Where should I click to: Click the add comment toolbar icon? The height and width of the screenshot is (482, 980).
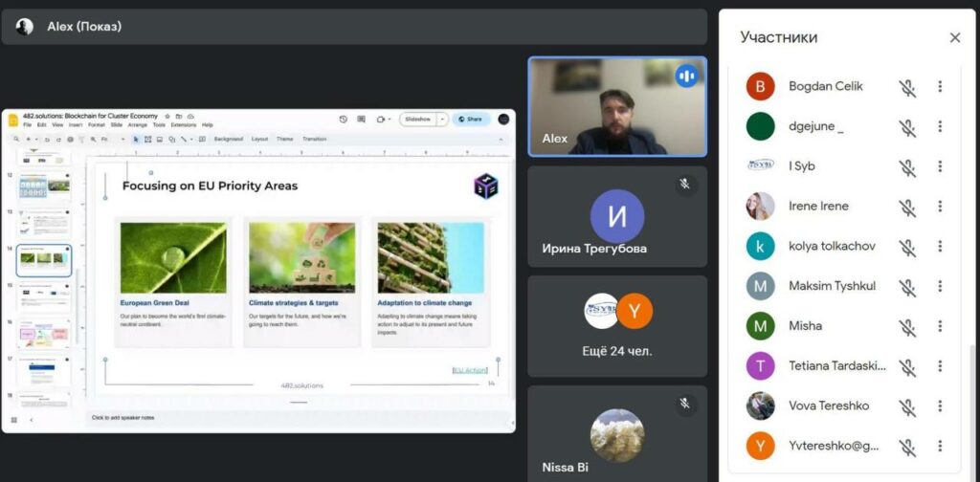pos(202,140)
